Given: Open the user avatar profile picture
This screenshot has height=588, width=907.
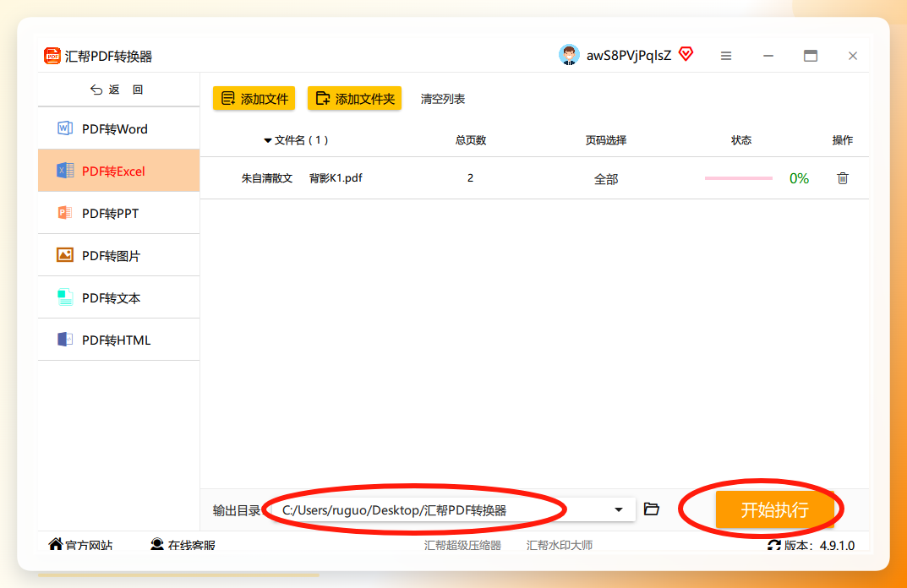Looking at the screenshot, I should point(569,55).
